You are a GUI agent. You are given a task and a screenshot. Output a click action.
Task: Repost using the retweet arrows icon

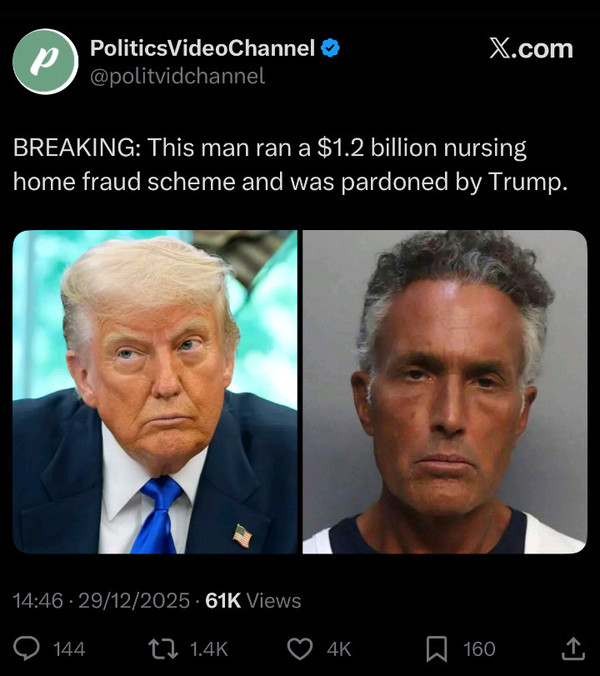[163, 649]
